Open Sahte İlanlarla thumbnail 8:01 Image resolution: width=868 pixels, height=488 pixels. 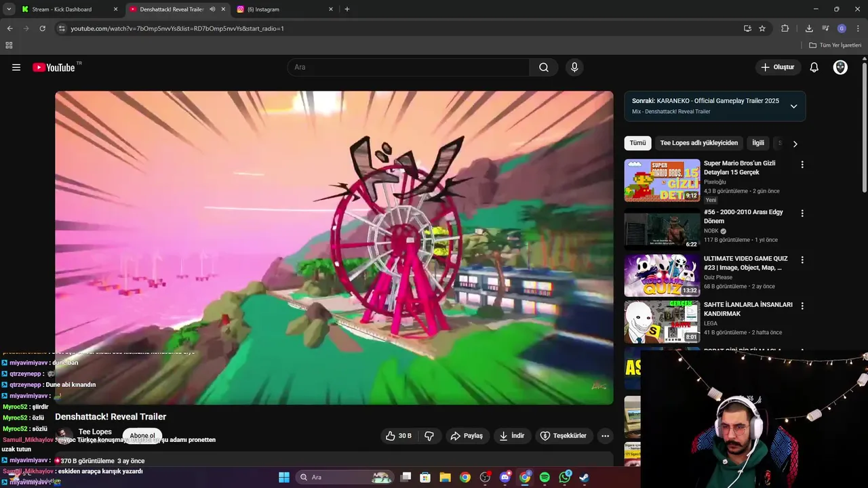[x=662, y=321]
